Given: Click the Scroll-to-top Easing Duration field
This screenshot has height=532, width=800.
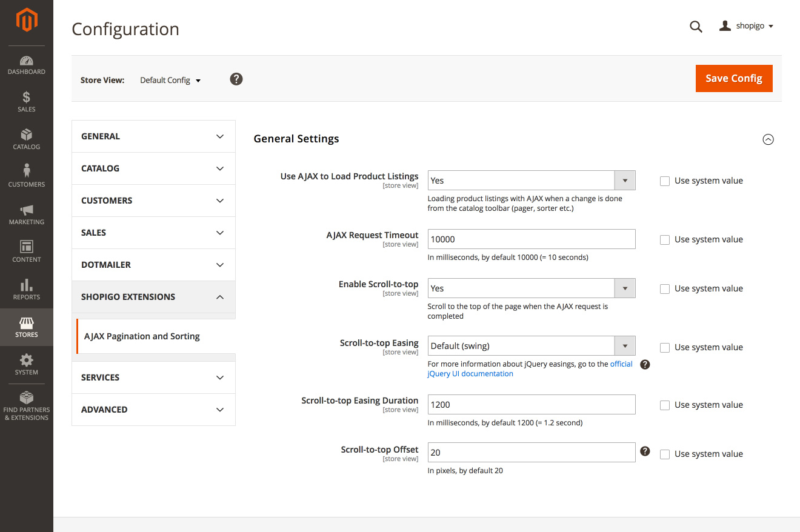Looking at the screenshot, I should (531, 405).
